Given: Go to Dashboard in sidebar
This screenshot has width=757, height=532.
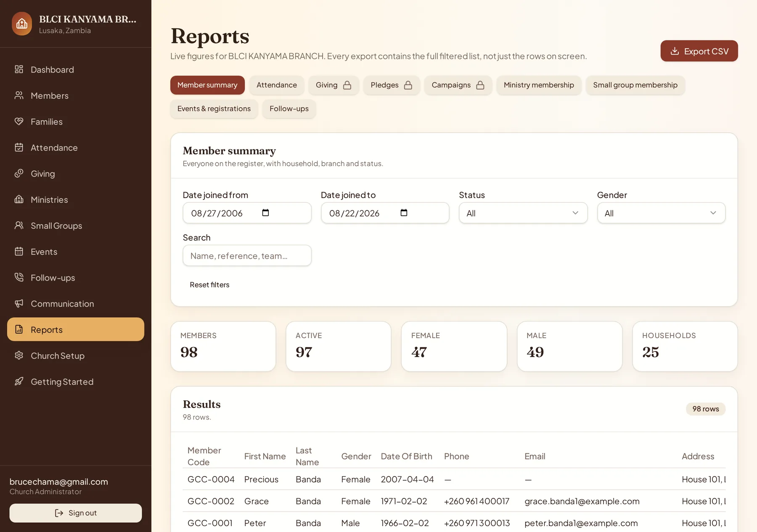Looking at the screenshot, I should tap(76, 69).
